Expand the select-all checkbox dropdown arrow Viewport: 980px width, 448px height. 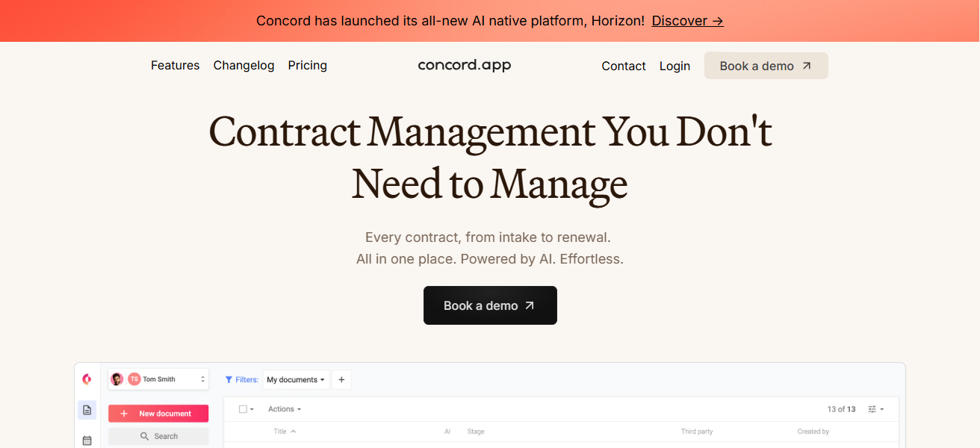pyautogui.click(x=252, y=409)
